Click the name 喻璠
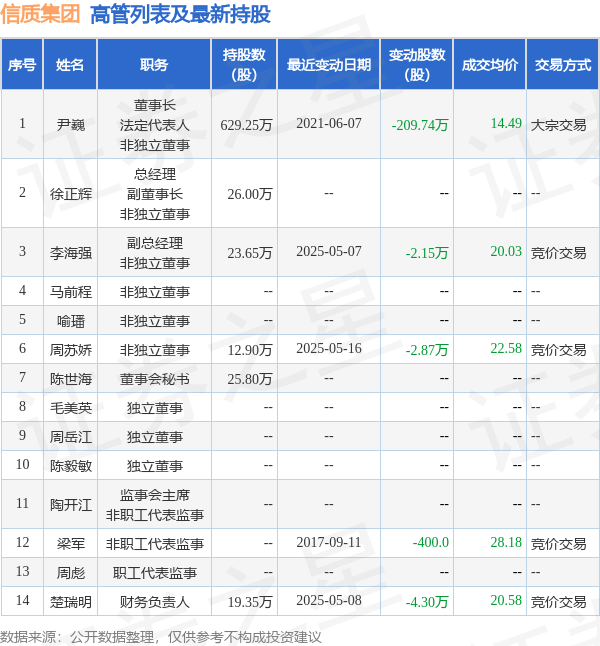 coord(70,321)
